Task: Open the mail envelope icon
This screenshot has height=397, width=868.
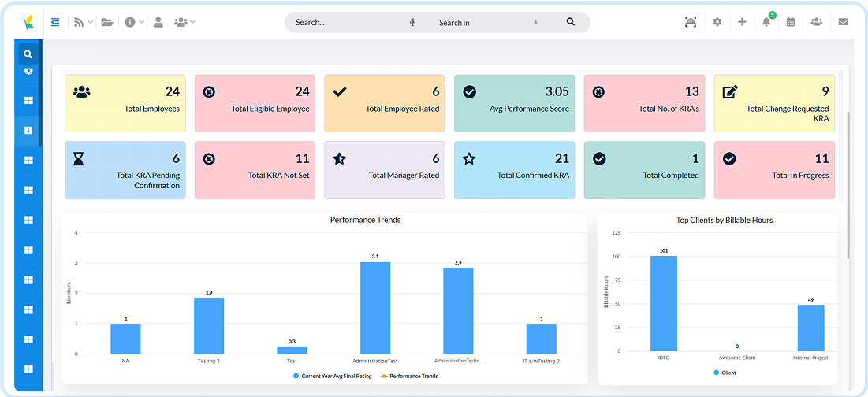Action: click(843, 22)
